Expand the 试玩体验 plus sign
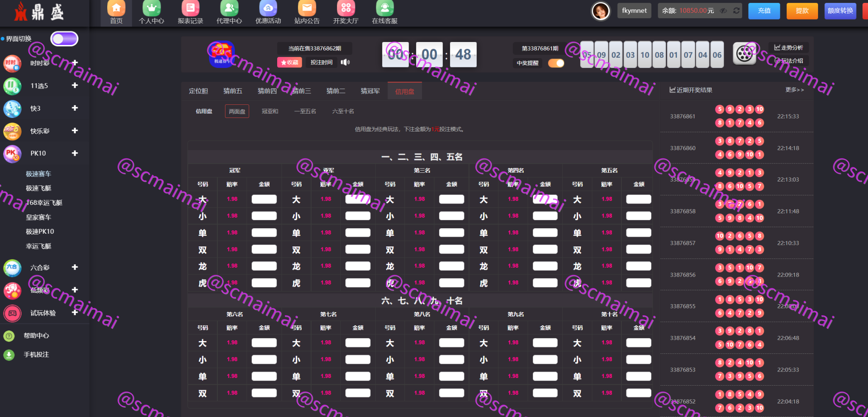 (75, 312)
